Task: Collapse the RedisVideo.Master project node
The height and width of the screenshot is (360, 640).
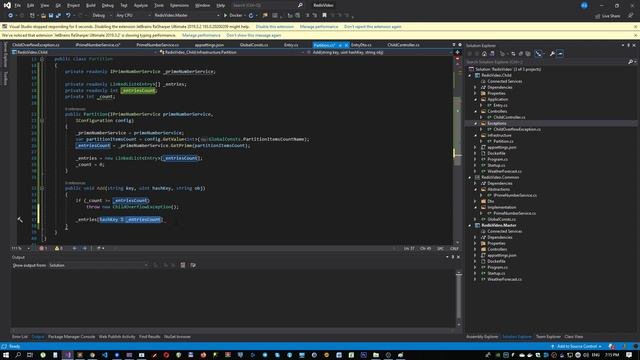Action: click(469, 225)
